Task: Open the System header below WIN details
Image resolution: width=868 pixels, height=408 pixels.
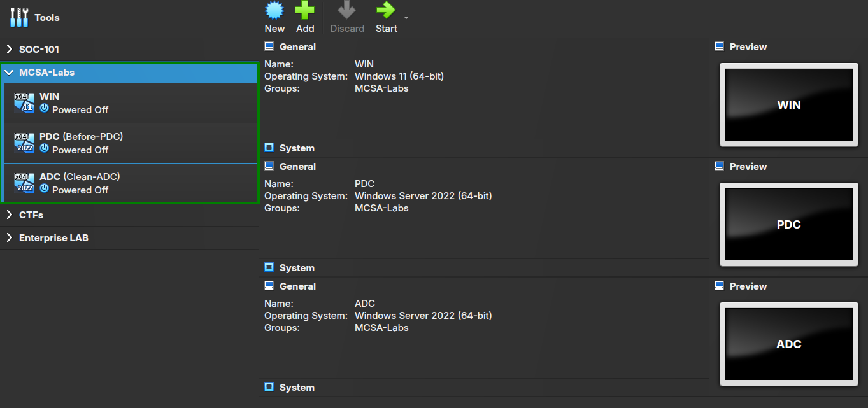Action: click(297, 148)
